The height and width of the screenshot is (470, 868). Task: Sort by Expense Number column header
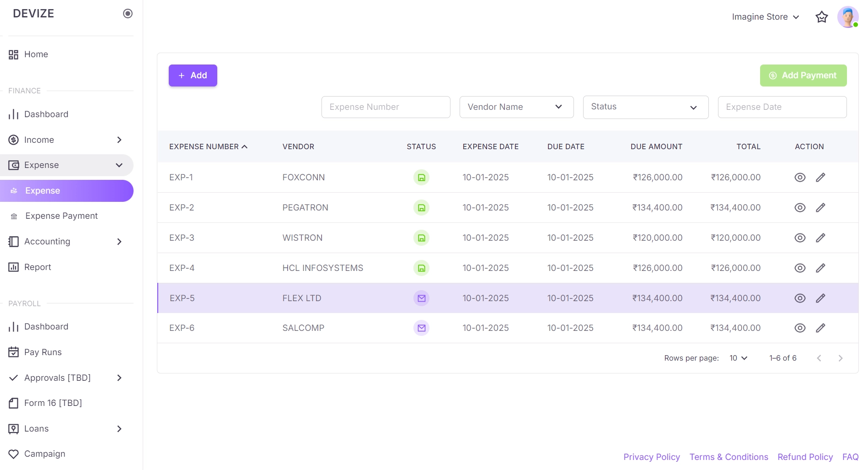[x=209, y=147]
